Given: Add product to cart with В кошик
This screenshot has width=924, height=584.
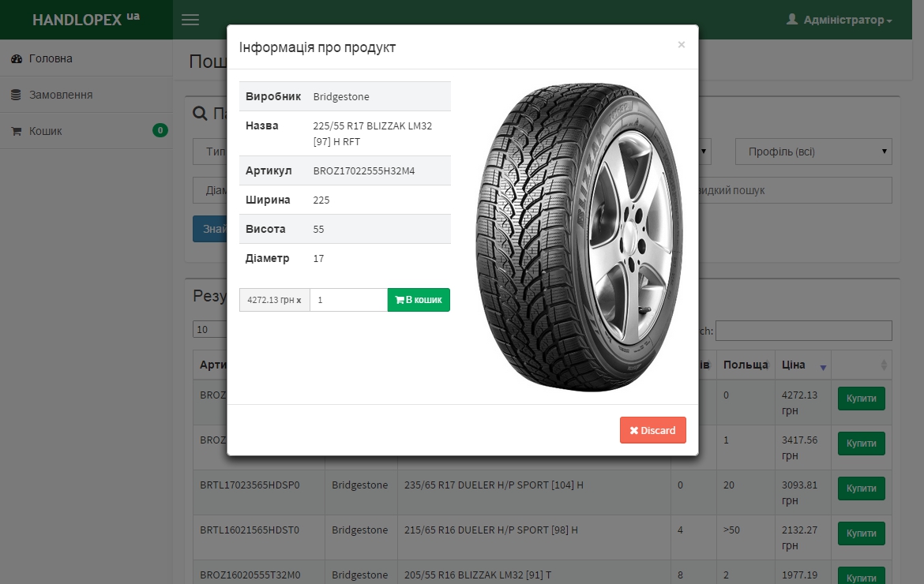Looking at the screenshot, I should click(419, 300).
